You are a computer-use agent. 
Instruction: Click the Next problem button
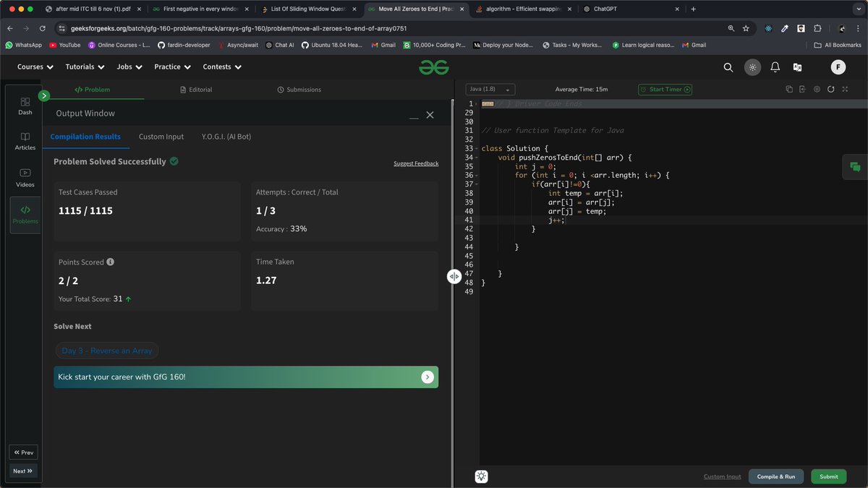click(x=23, y=471)
